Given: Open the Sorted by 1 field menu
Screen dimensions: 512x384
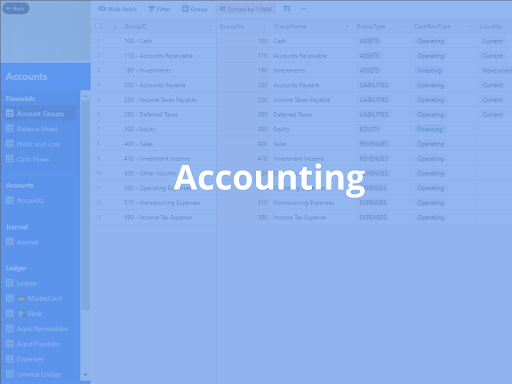Looking at the screenshot, I should [246, 9].
